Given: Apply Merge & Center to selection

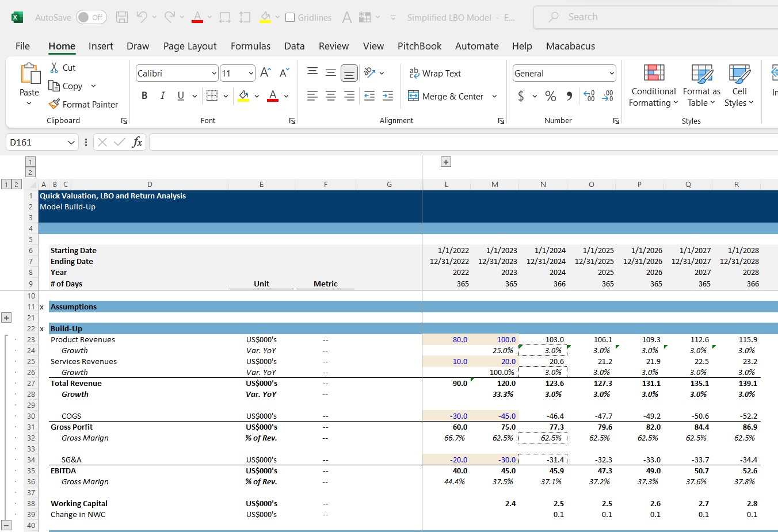Looking at the screenshot, I should point(448,96).
